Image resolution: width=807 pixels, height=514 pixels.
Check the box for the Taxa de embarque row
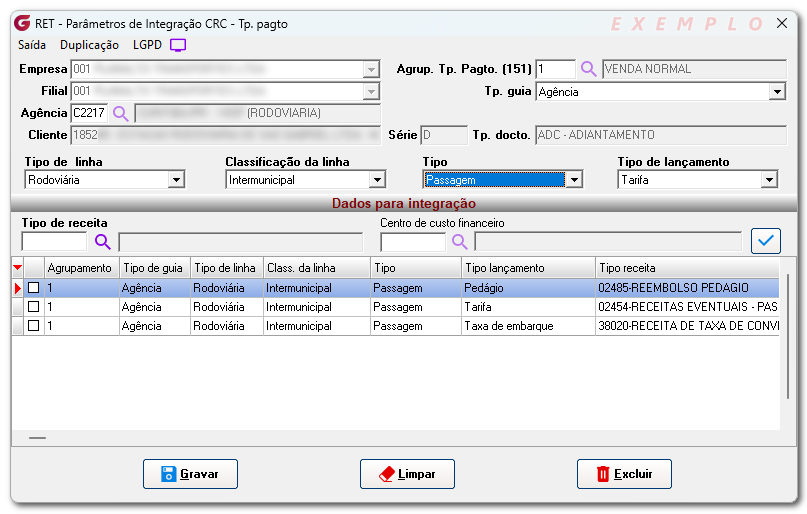(x=33, y=326)
